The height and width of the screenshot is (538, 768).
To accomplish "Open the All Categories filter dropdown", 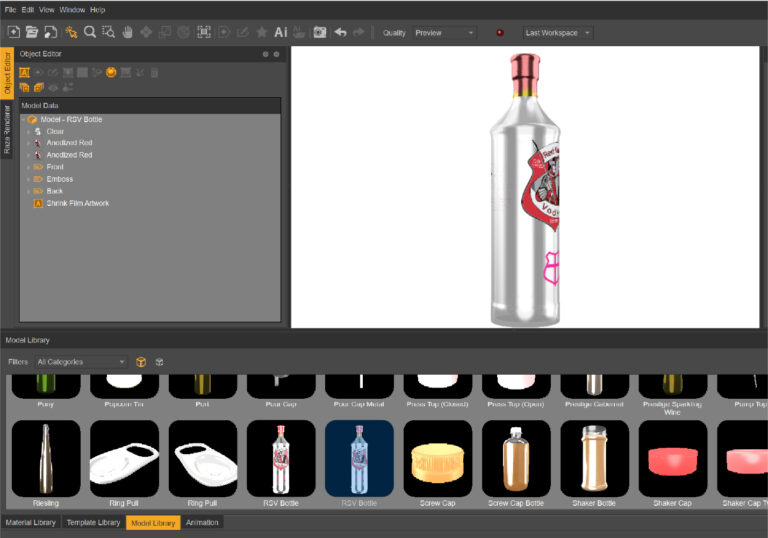I will tap(81, 361).
